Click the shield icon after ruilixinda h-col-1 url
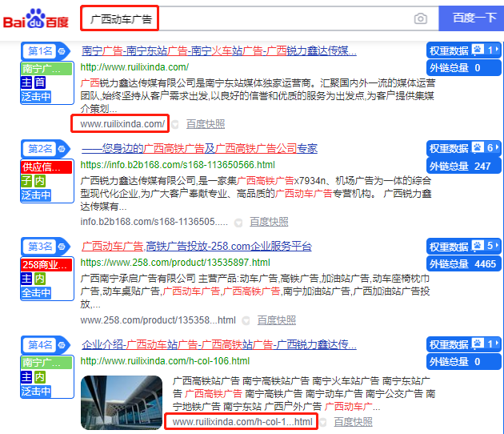 pyautogui.click(x=323, y=423)
